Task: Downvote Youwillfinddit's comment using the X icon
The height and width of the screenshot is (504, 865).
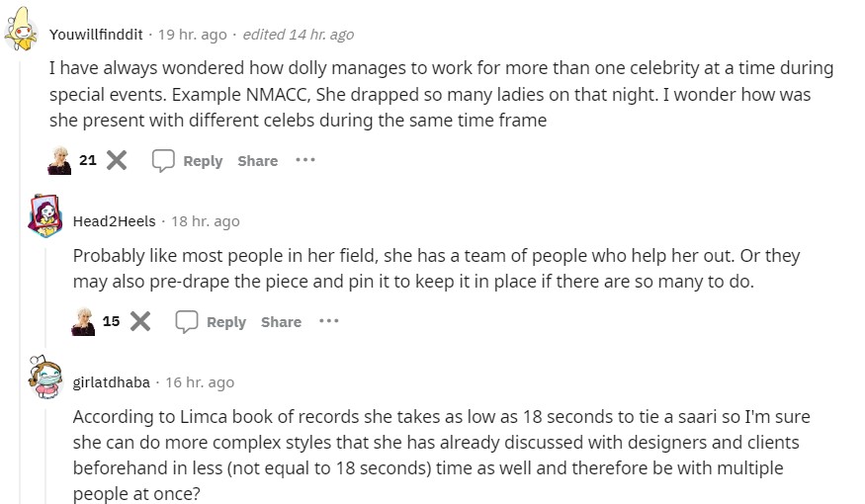Action: point(117,160)
